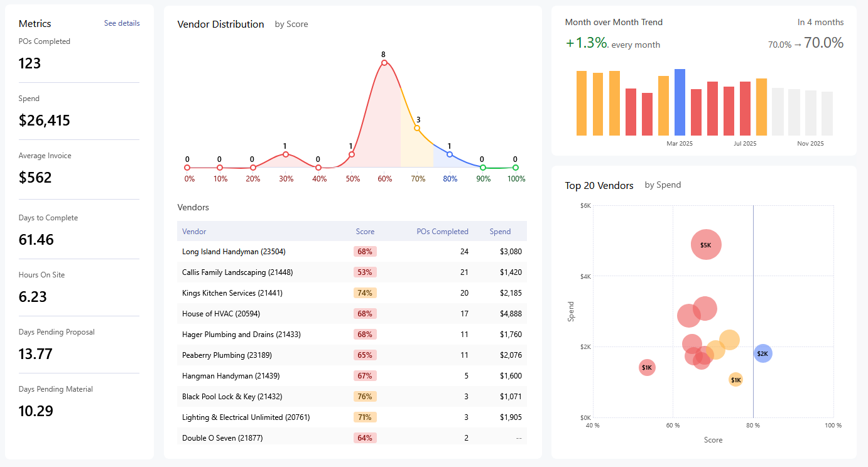868x467 pixels.
Task: Click the Days to Complete value 61.46
Action: pyautogui.click(x=36, y=240)
